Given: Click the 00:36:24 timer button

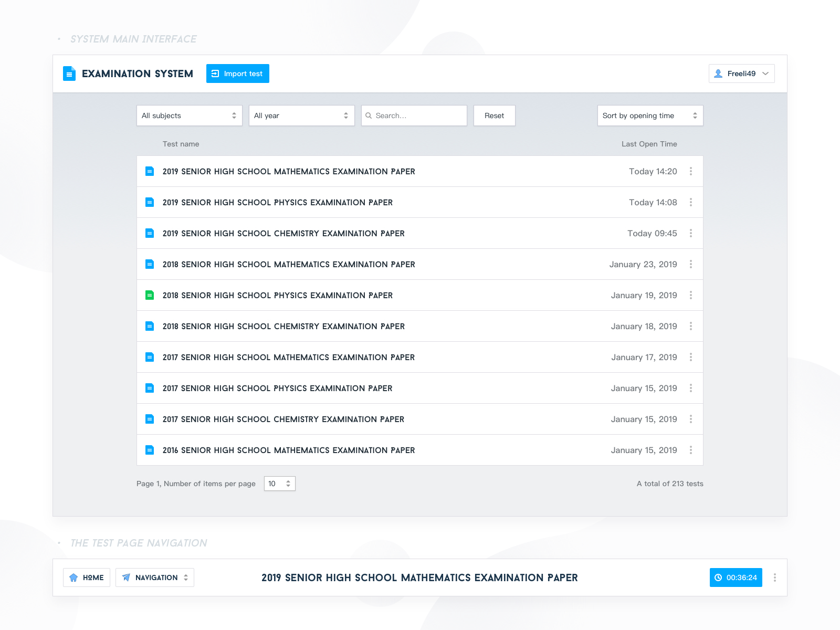Looking at the screenshot, I should 736,577.
